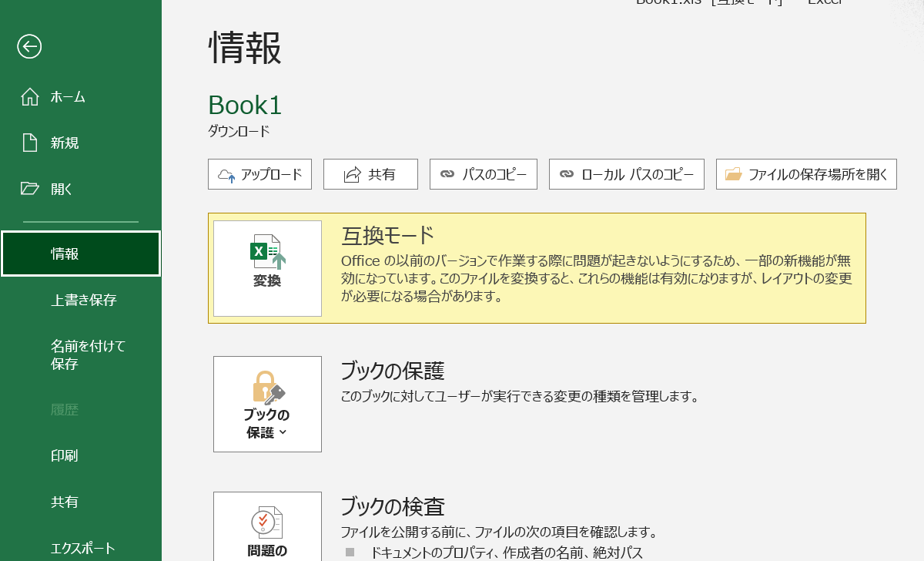Click the back arrow icon
The height and width of the screenshot is (561, 924).
point(29,47)
